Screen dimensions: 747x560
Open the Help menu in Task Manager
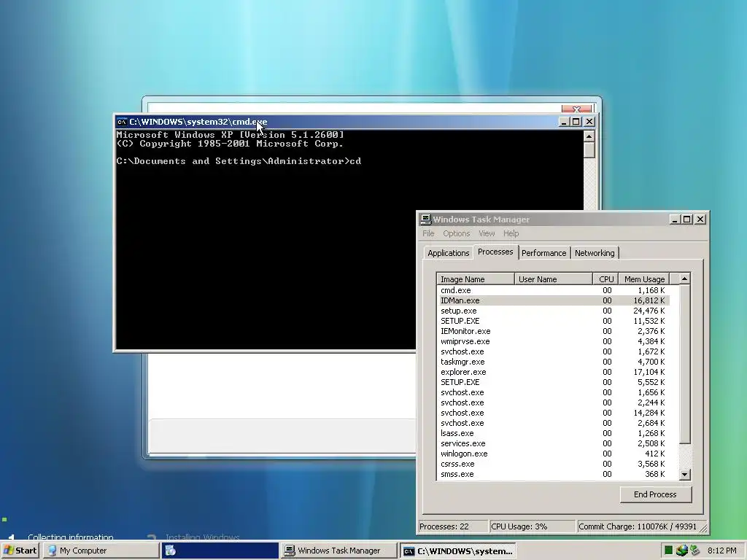click(x=511, y=233)
